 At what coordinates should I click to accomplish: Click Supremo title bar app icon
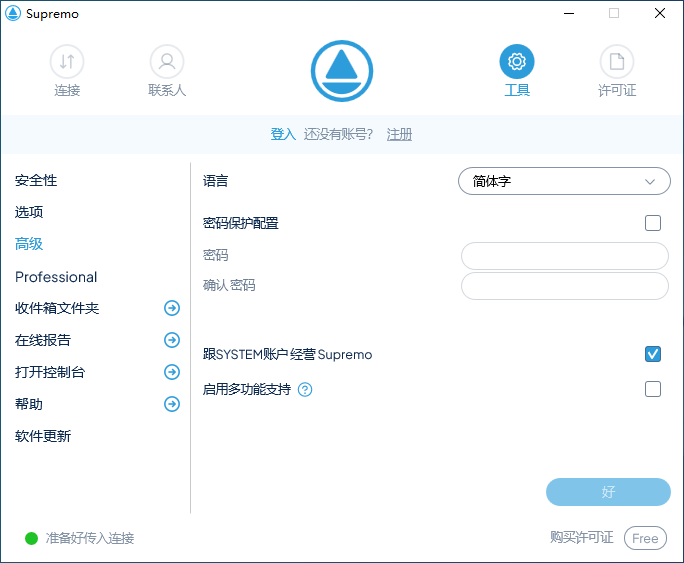coord(13,14)
